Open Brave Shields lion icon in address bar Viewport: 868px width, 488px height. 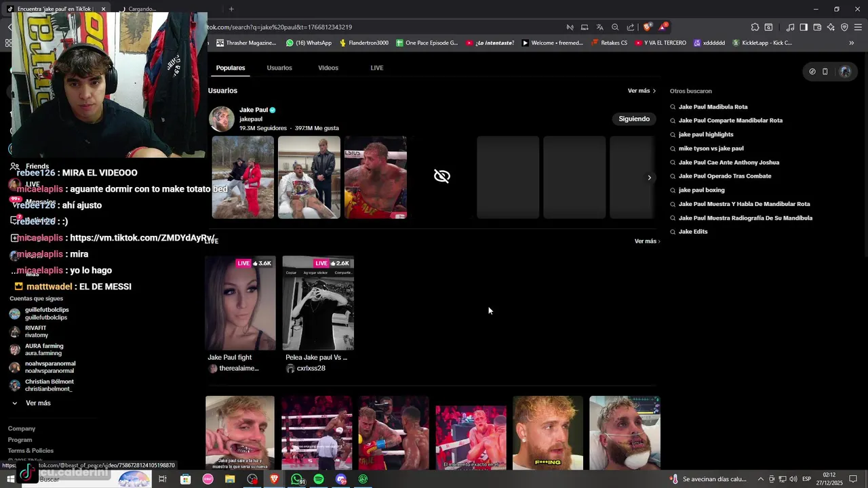647,27
